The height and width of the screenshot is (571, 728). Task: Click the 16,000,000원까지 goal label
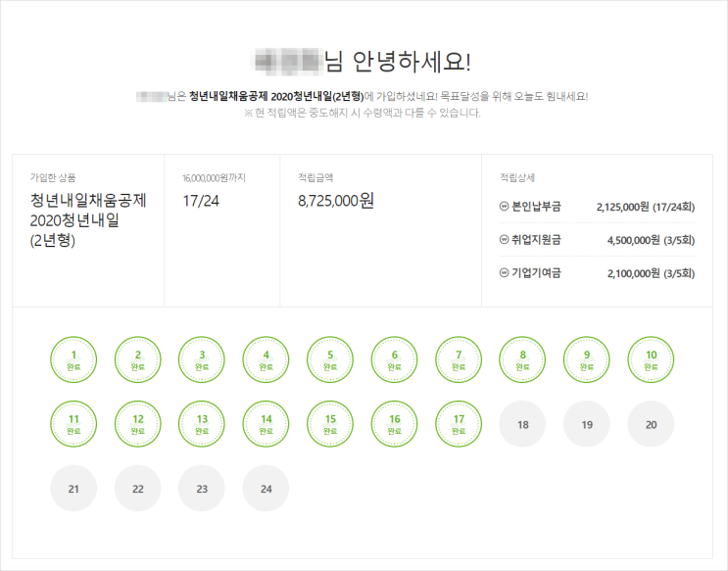click(214, 178)
